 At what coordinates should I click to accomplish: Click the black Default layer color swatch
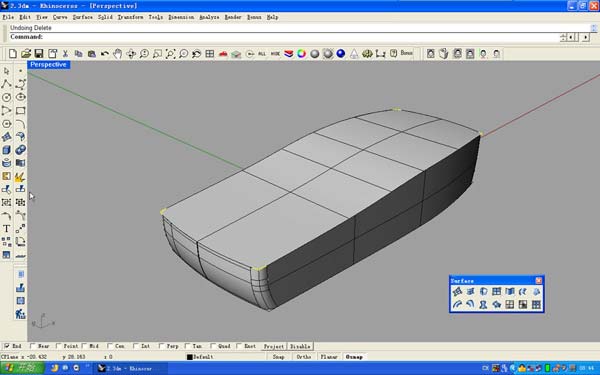point(189,357)
